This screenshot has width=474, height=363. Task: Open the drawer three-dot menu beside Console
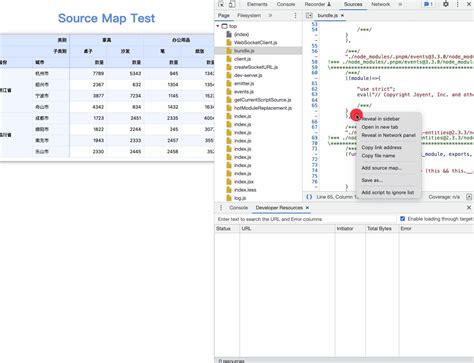pos(221,208)
